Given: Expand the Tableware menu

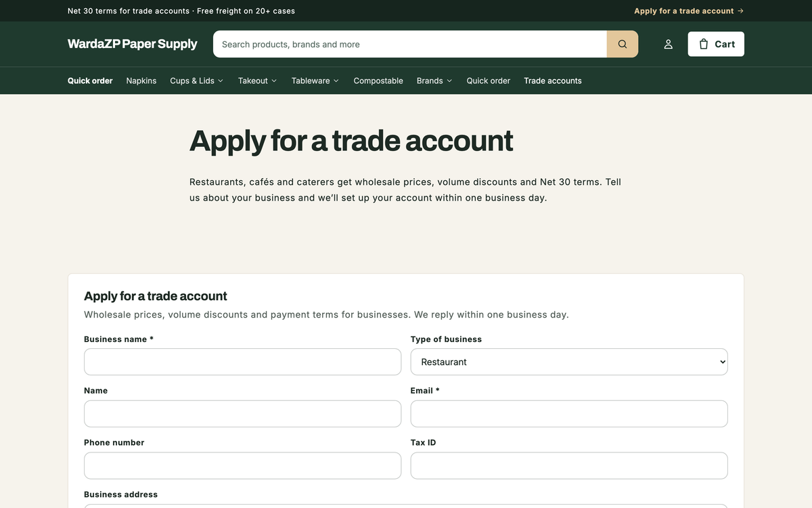Looking at the screenshot, I should click(315, 81).
